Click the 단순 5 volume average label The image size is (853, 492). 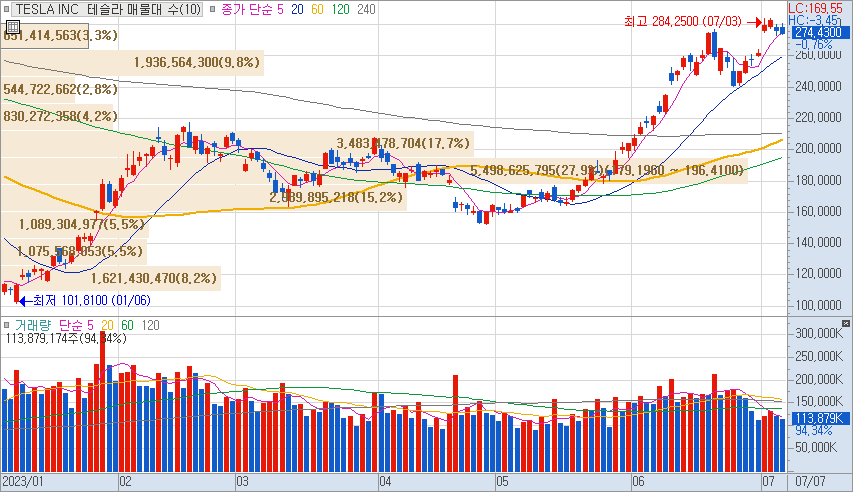point(76,325)
